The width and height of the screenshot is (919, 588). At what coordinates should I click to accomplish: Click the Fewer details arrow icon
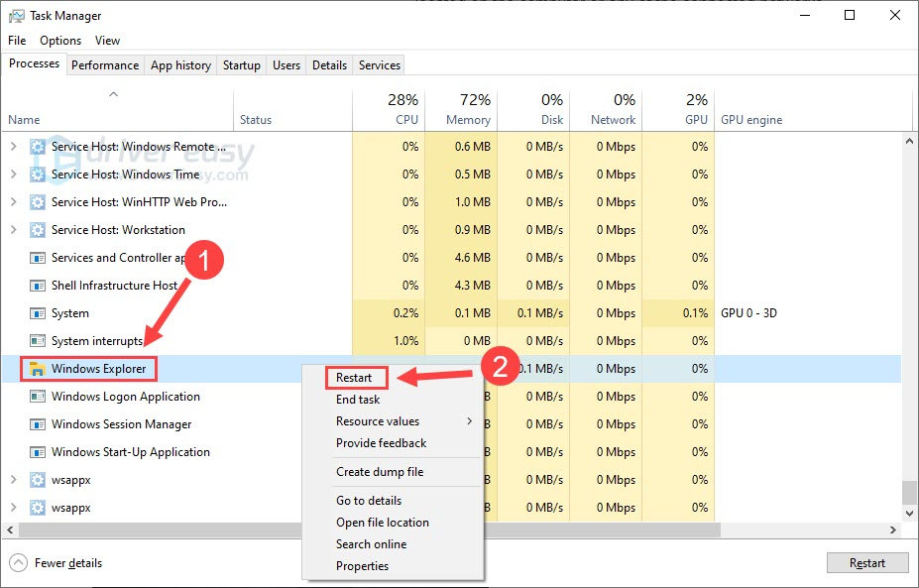[x=18, y=563]
